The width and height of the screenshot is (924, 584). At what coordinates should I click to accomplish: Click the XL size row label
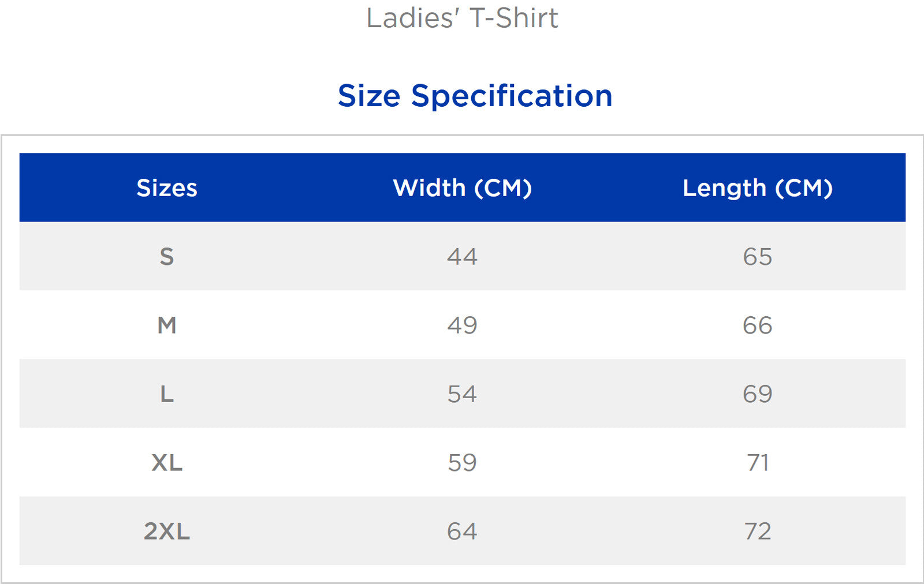[167, 463]
